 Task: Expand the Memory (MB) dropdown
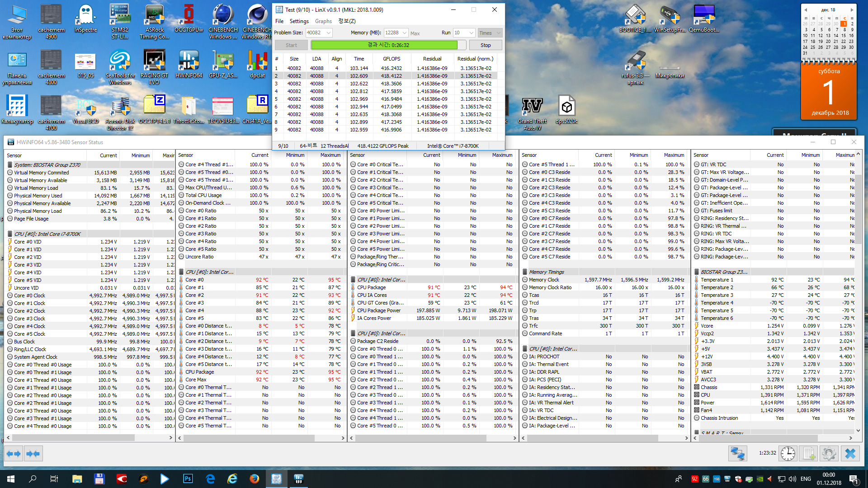pos(405,33)
